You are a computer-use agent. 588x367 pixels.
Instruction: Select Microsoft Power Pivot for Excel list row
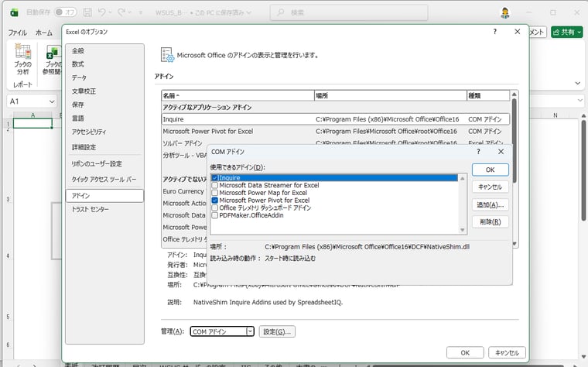click(336, 132)
